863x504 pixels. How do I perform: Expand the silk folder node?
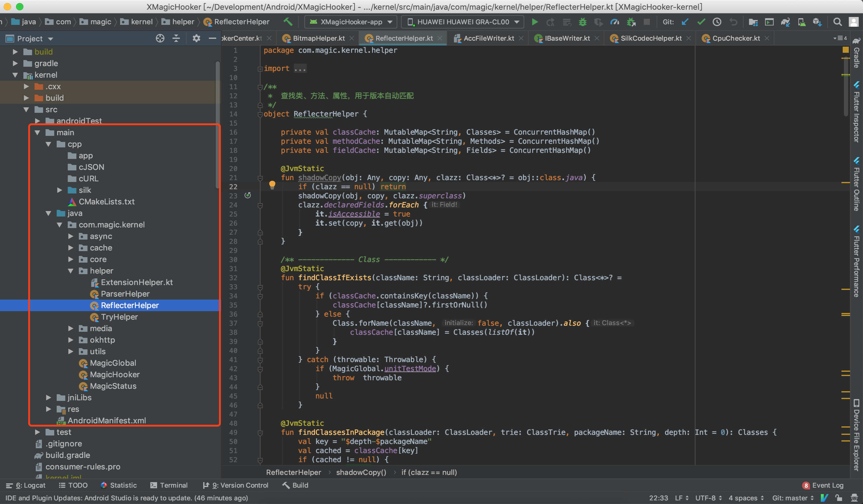(60, 190)
